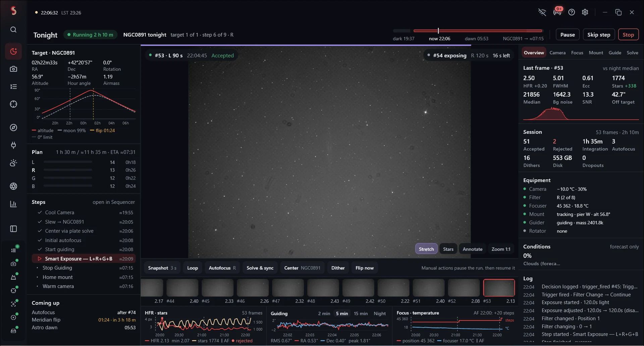Select the 'Warm camera' step row
This screenshot has height=346, width=644.
click(x=84, y=286)
